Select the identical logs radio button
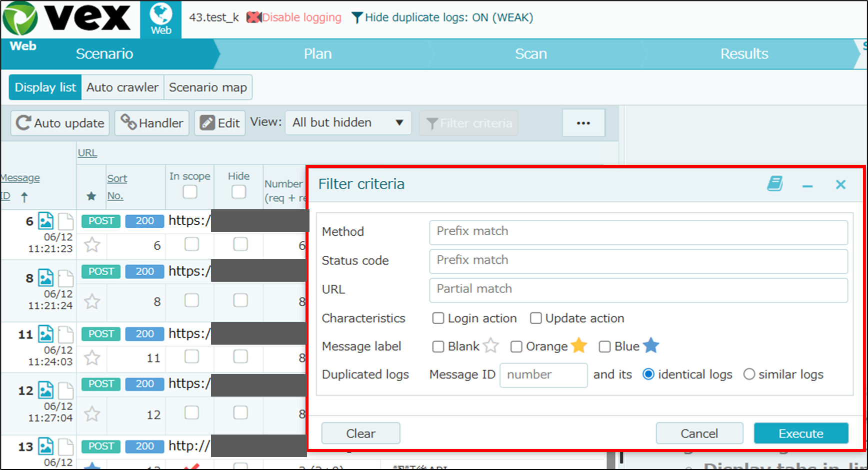Image resolution: width=868 pixels, height=470 pixels. point(648,374)
